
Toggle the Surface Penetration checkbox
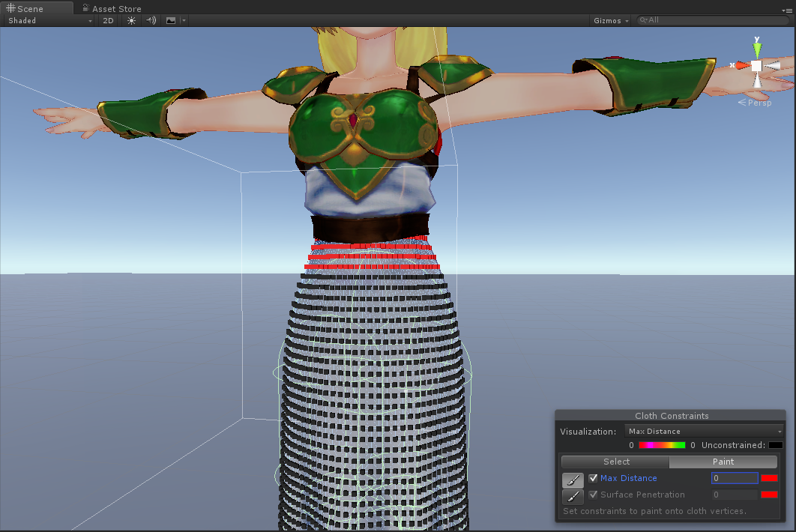click(593, 494)
